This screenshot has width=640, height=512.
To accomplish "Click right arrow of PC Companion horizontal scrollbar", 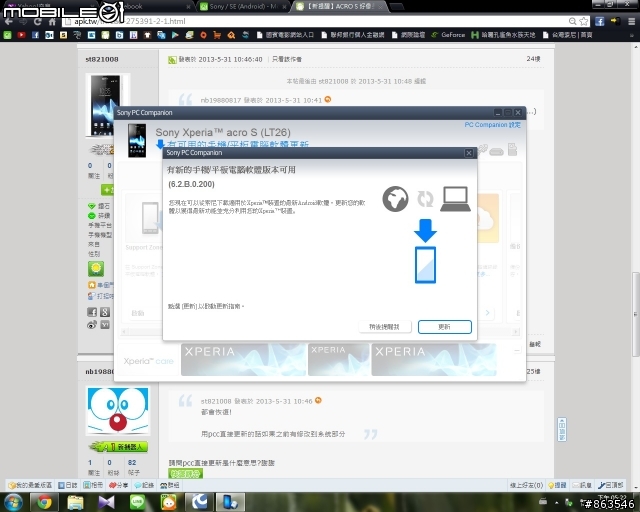I will pos(516,332).
